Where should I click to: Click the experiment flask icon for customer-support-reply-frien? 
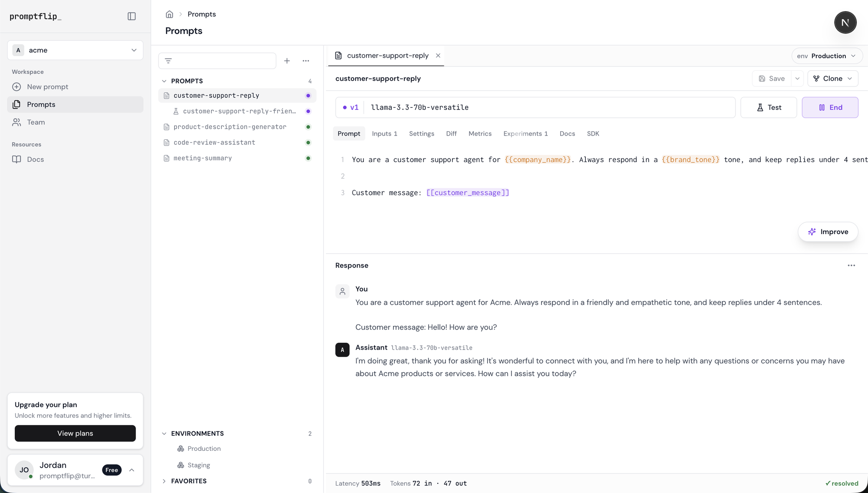(176, 111)
